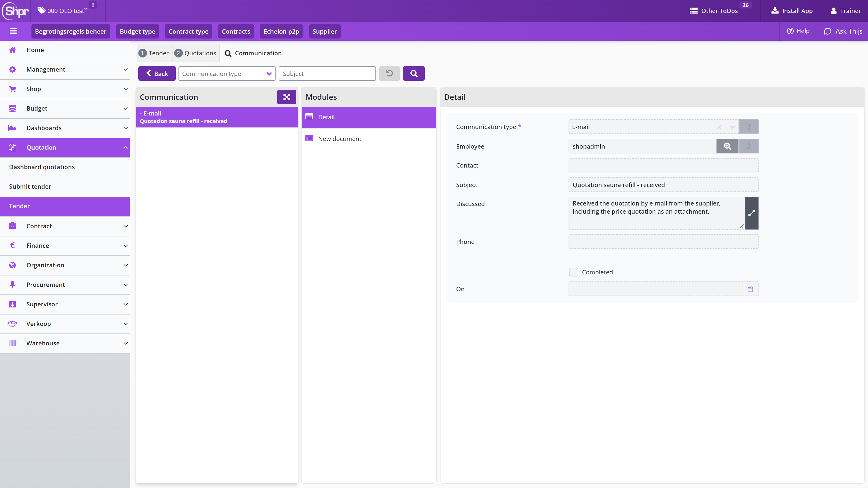Open the Contracts shortcut button
Screen dimensions: 868x488
click(236, 31)
